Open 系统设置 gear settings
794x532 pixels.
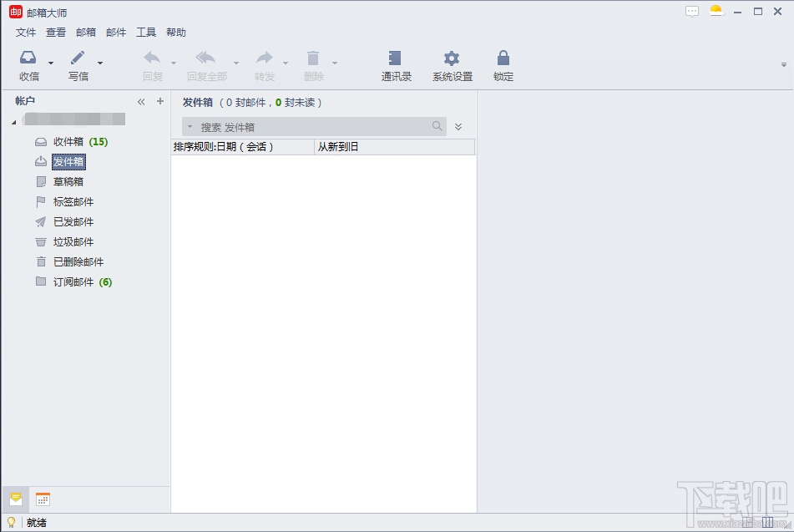[453, 66]
